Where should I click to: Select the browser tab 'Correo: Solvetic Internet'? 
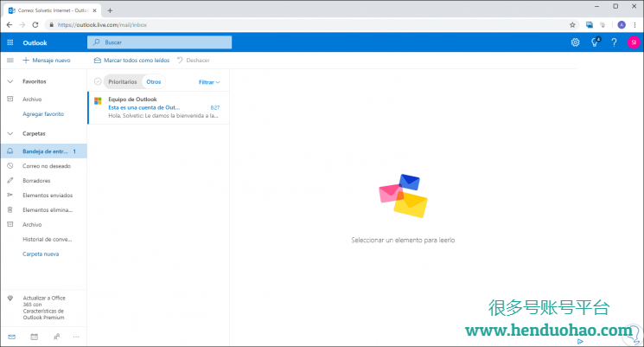(x=53, y=10)
